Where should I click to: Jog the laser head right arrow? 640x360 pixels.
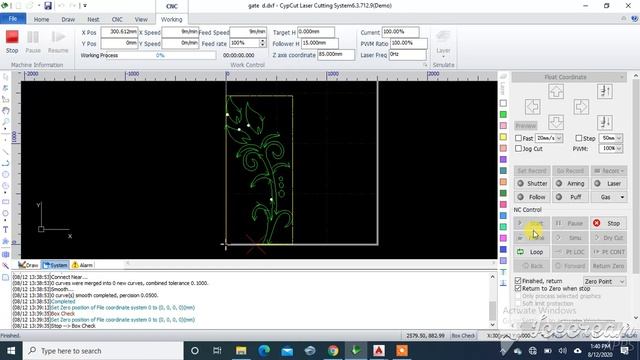(580, 107)
